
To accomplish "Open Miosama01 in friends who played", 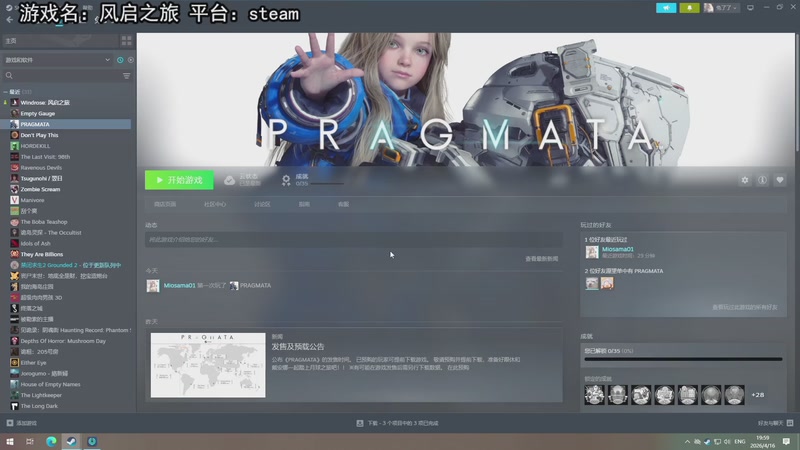I will click(x=617, y=249).
